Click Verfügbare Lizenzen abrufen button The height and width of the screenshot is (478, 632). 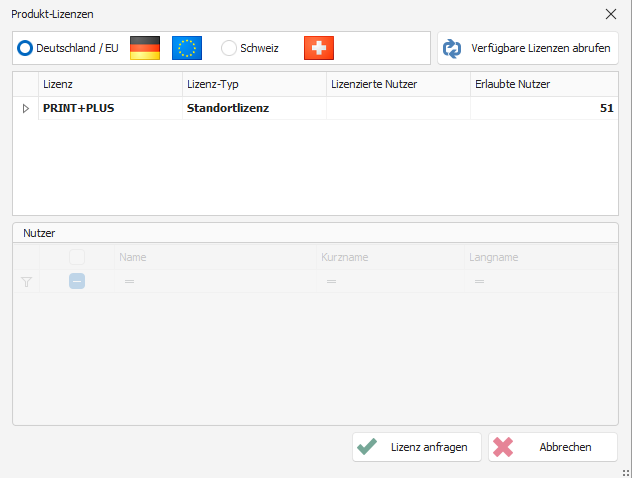[x=528, y=48]
